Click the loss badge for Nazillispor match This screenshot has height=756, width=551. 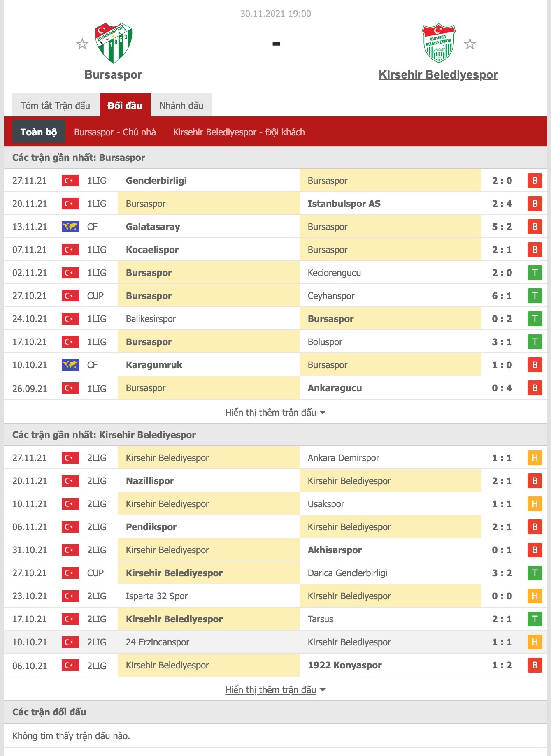[535, 481]
